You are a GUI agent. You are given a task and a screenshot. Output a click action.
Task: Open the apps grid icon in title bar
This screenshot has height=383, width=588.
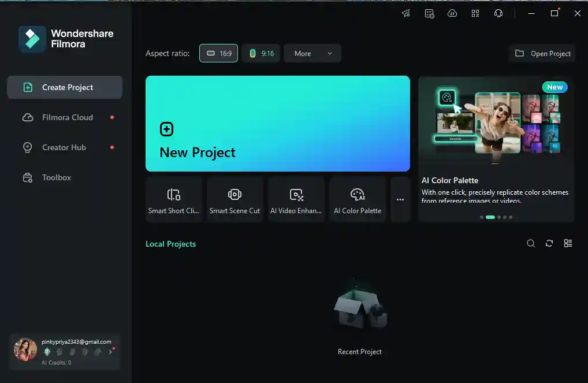pyautogui.click(x=475, y=13)
